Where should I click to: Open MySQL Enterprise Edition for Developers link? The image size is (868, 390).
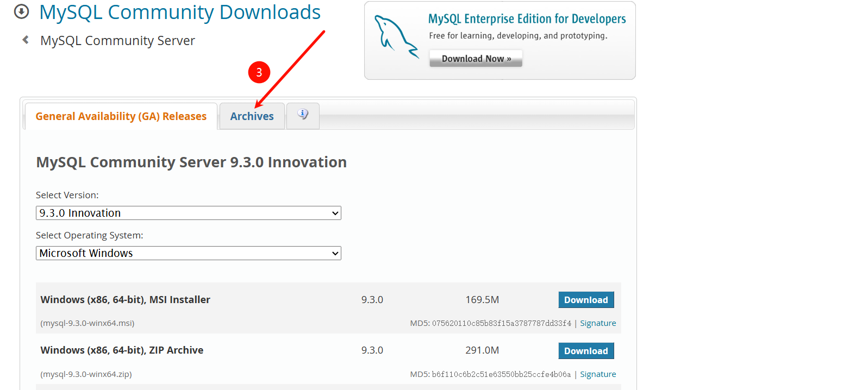527,19
